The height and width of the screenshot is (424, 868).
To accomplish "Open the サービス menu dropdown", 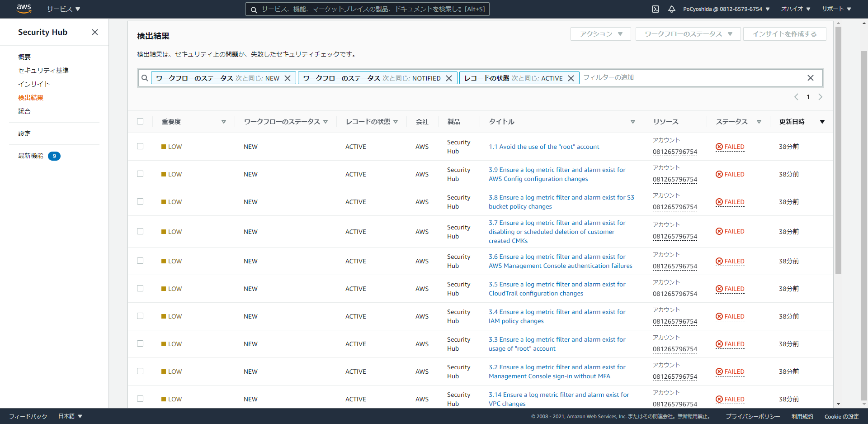I will pyautogui.click(x=63, y=9).
